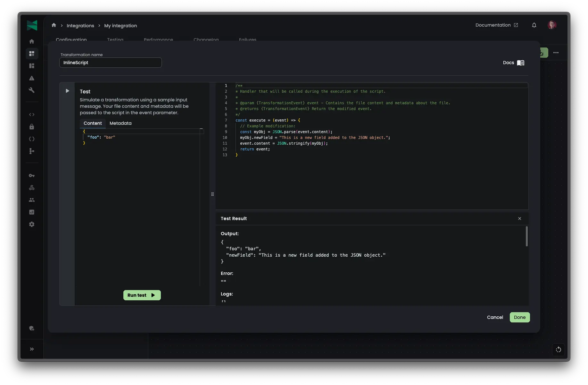Image resolution: width=588 pixels, height=385 pixels.
Task: Open the notifications bell
Action: [534, 25]
